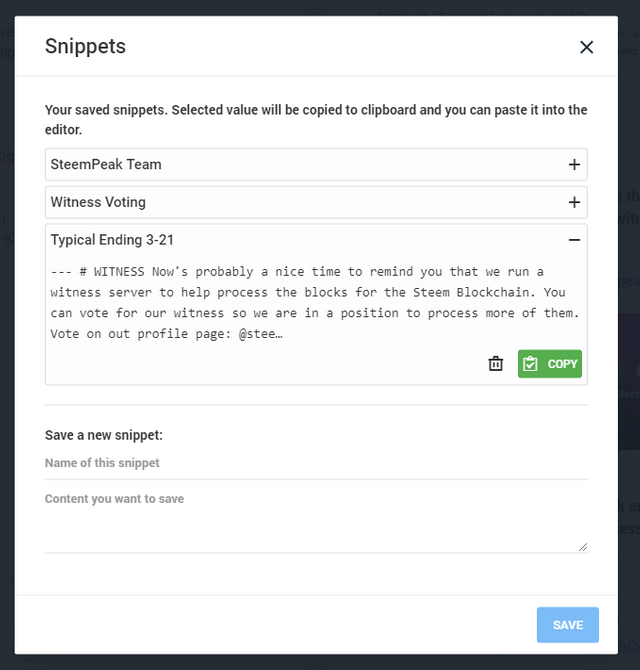Viewport: 640px width, 670px height.
Task: Click the Save a new snippet label
Action: [104, 435]
